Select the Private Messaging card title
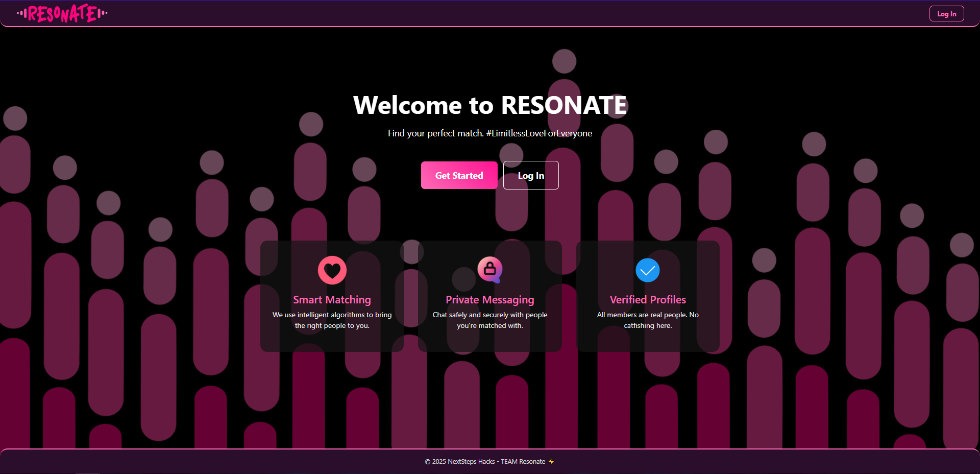Image resolution: width=980 pixels, height=474 pixels. coord(490,300)
